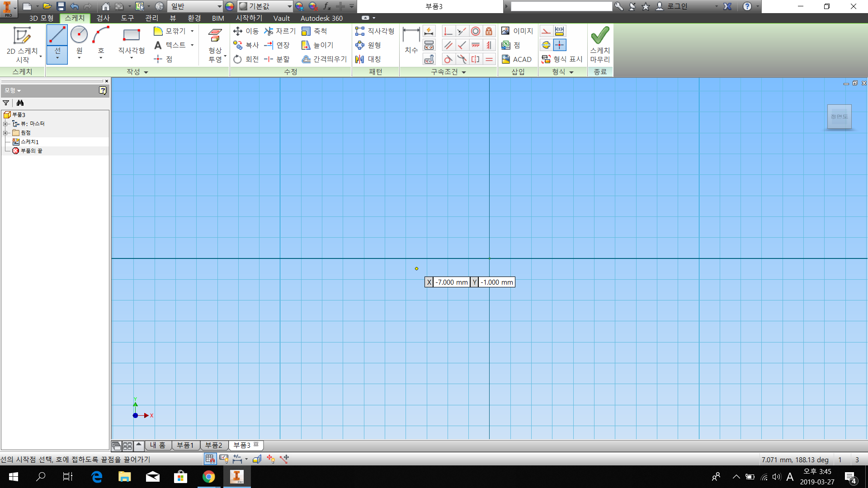Image resolution: width=868 pixels, height=488 pixels.
Task: Choose the Offset (간격띄우기) tool
Action: (x=324, y=59)
